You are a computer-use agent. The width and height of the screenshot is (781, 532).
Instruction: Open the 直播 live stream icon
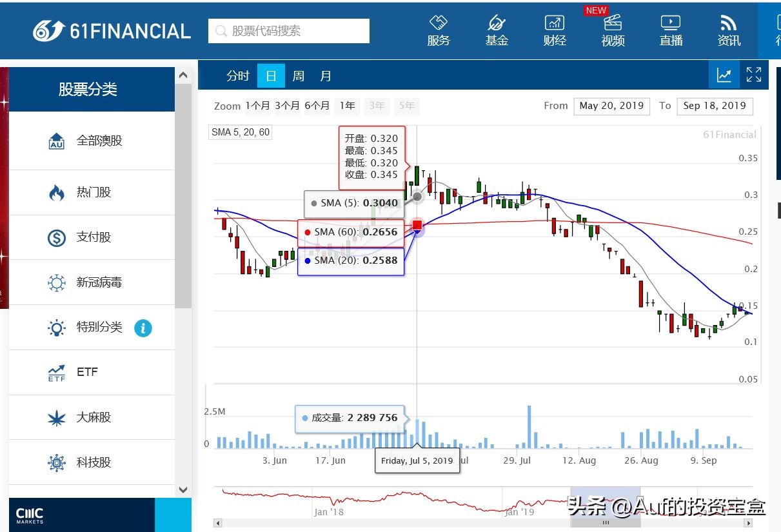[671, 30]
